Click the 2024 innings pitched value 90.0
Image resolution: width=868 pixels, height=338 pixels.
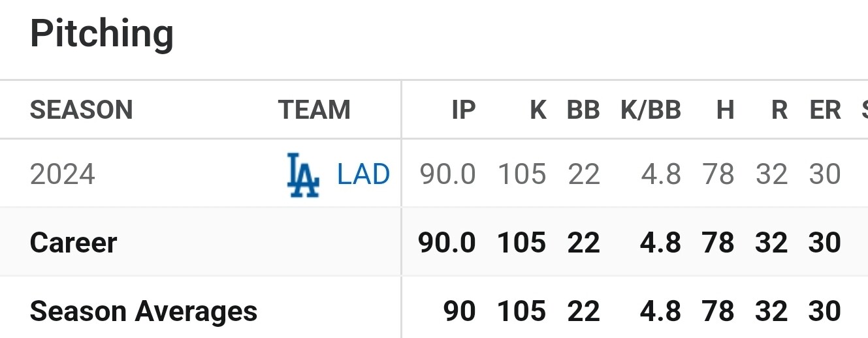(447, 175)
